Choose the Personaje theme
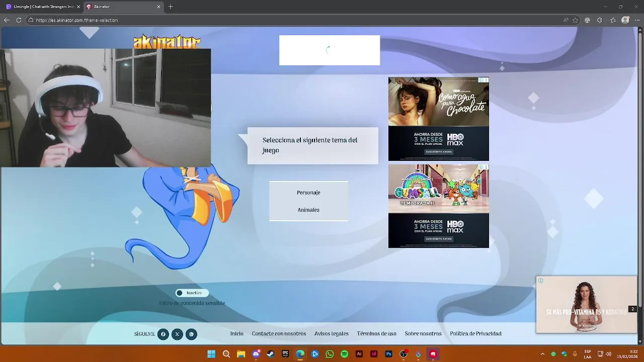Image resolution: width=644 pixels, height=362 pixels. [308, 193]
